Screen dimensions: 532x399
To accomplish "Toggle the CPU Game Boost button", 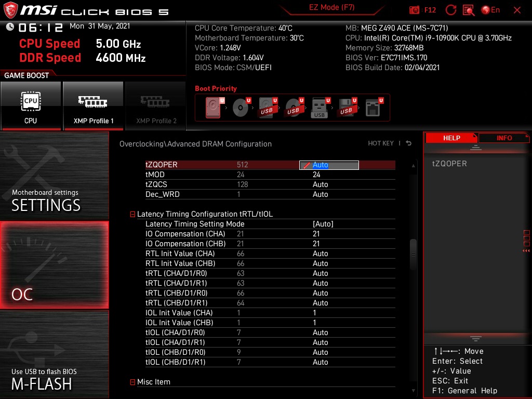I will click(31, 105).
